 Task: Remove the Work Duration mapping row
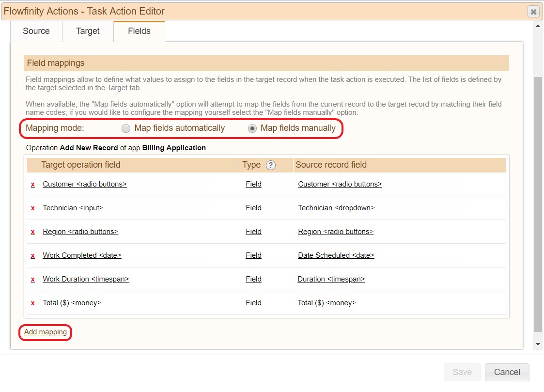33,280
